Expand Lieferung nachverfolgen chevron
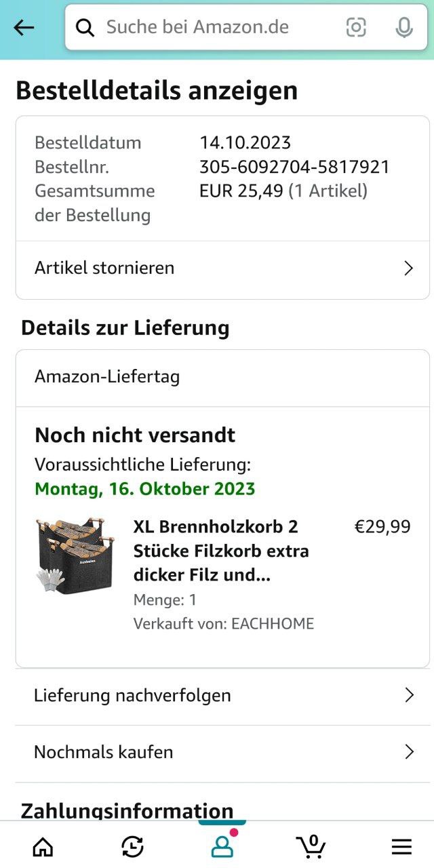 409,695
